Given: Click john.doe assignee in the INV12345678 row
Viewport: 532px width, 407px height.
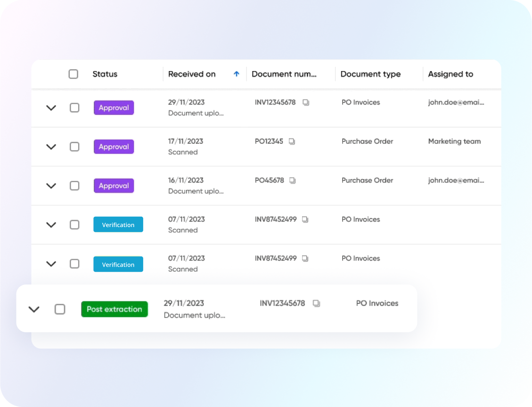Looking at the screenshot, I should click(x=456, y=102).
